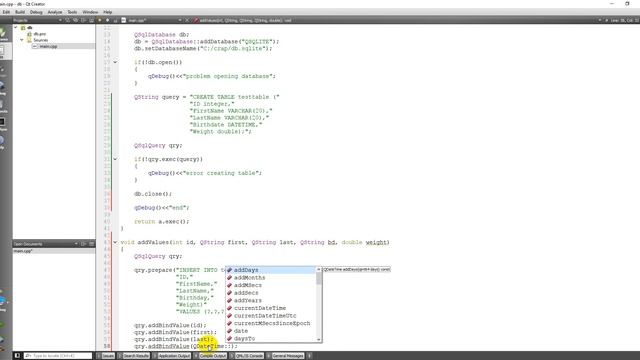640x360 pixels.
Task: Open the Window menu
Action: (x=90, y=12)
